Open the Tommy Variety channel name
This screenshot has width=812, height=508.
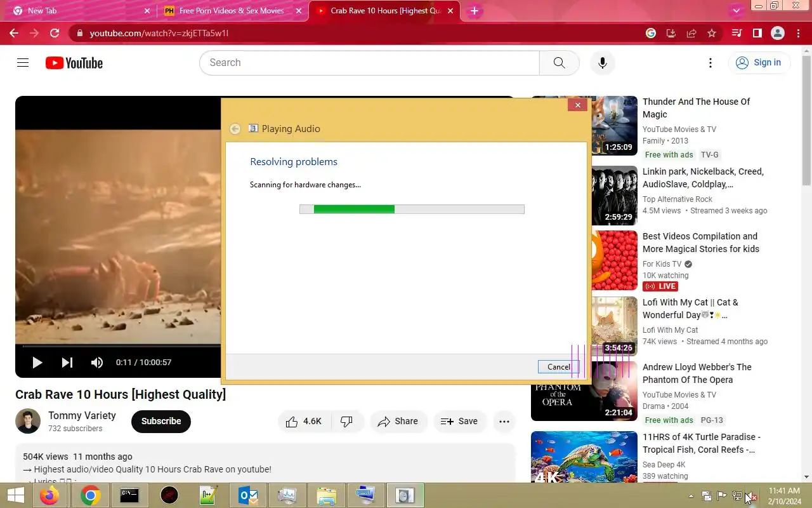[82, 415]
